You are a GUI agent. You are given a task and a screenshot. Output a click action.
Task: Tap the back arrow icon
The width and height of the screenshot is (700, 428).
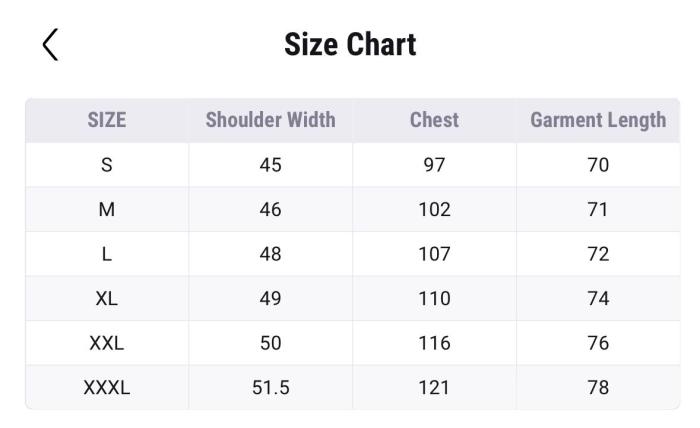click(50, 44)
